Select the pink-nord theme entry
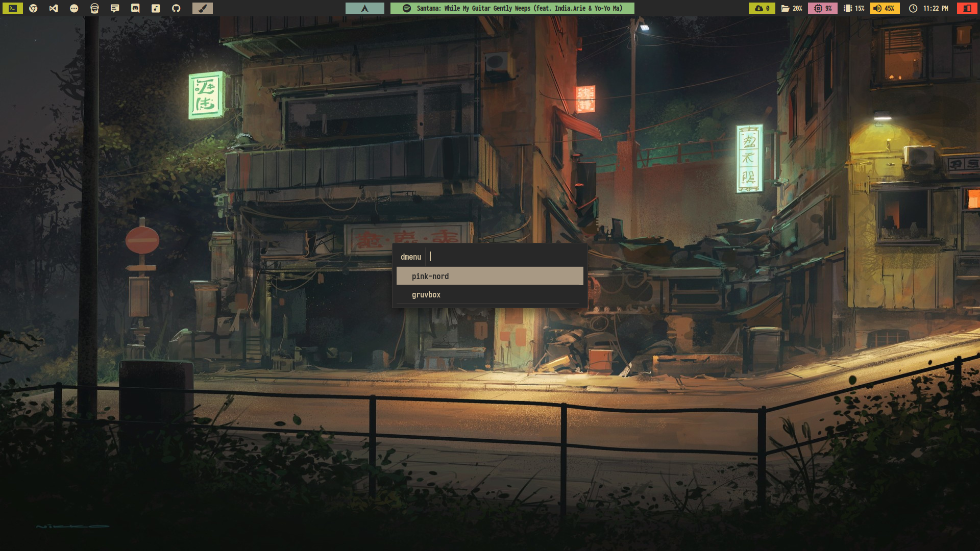The image size is (980, 551). [x=489, y=276]
